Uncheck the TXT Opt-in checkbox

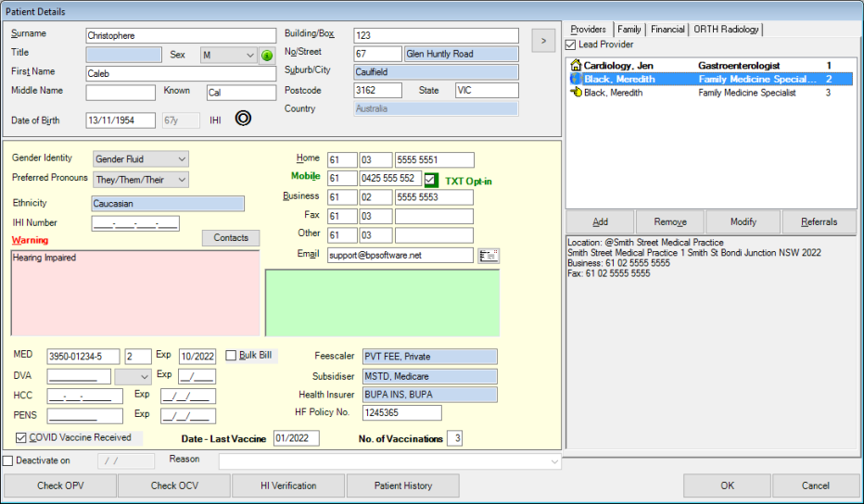[x=431, y=180]
